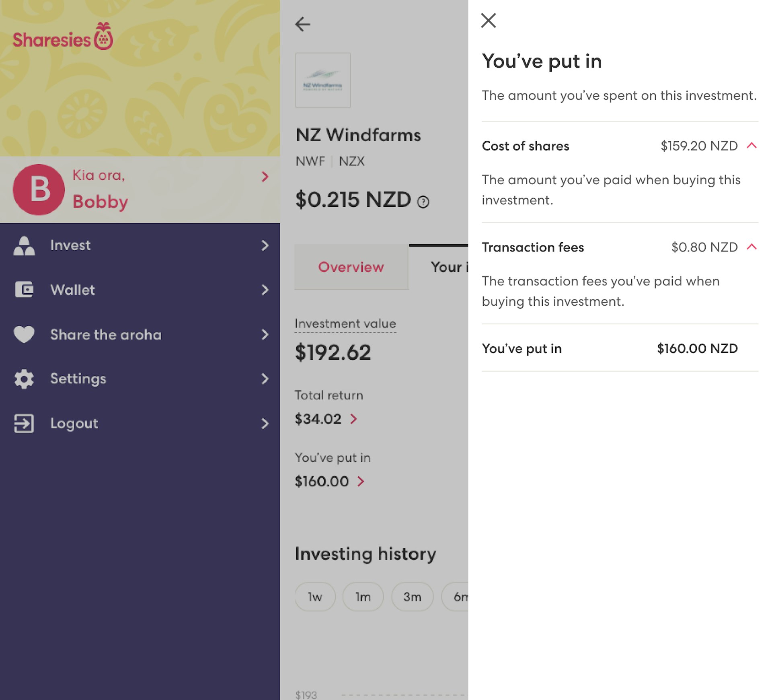Viewport: 772px width, 700px height.
Task: Click the Sharesies pineapple logo
Action: (x=103, y=37)
